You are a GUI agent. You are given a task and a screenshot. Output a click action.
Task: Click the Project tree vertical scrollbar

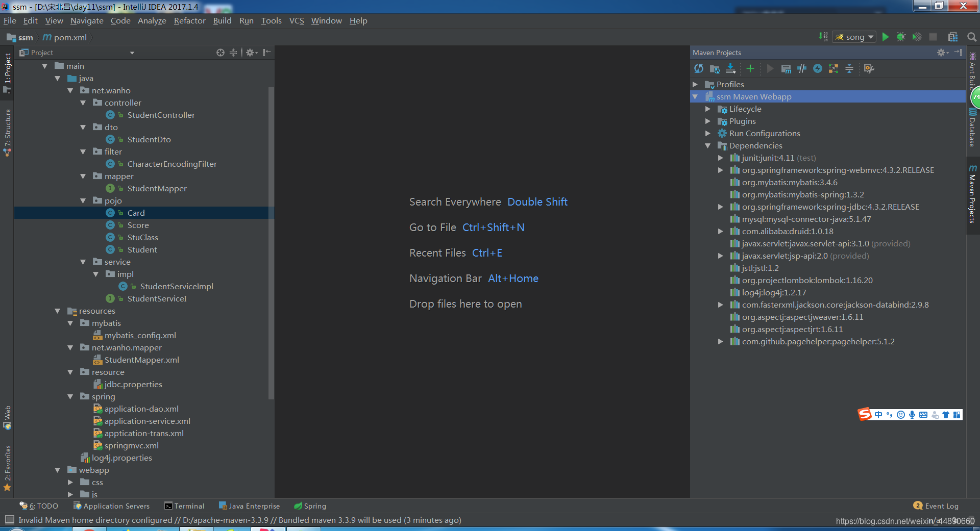(x=271, y=242)
